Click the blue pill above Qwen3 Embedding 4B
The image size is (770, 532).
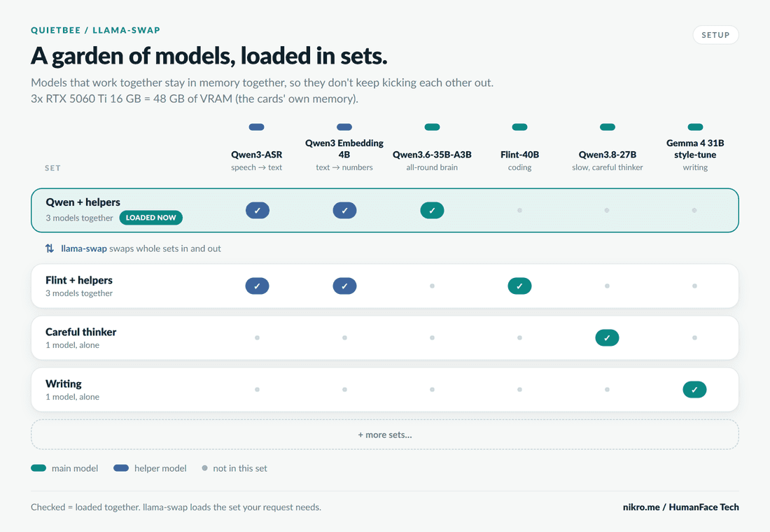click(x=344, y=127)
